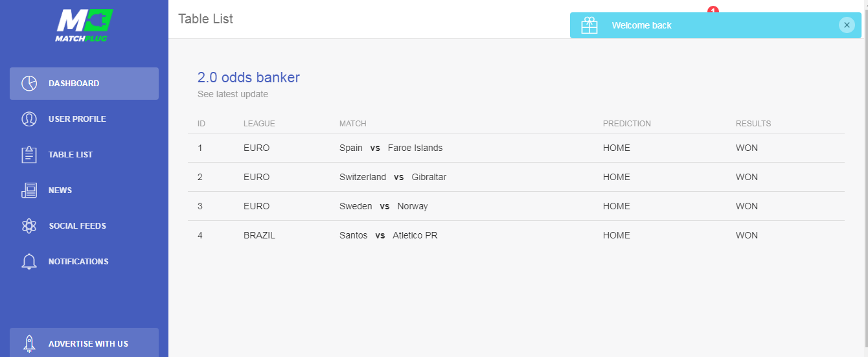Screen dimensions: 868x357
Task: Close the Welcome back notification
Action: [x=847, y=25]
